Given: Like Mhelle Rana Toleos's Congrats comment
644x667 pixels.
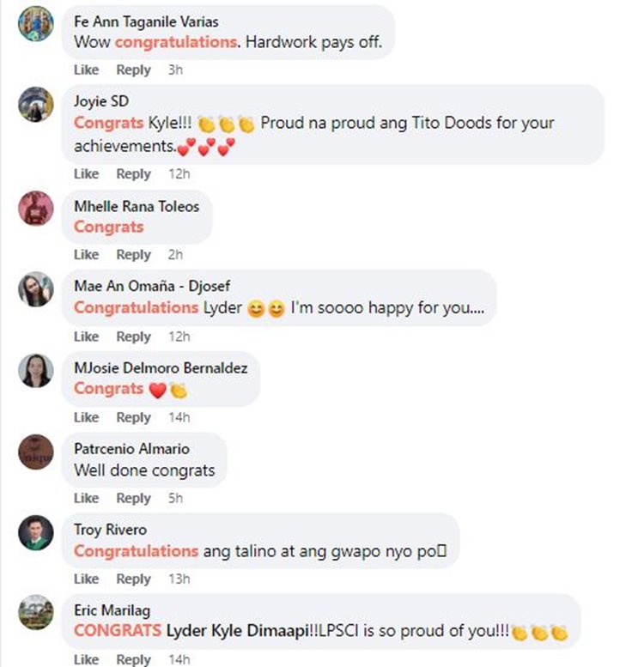Looking at the screenshot, I should (86, 254).
